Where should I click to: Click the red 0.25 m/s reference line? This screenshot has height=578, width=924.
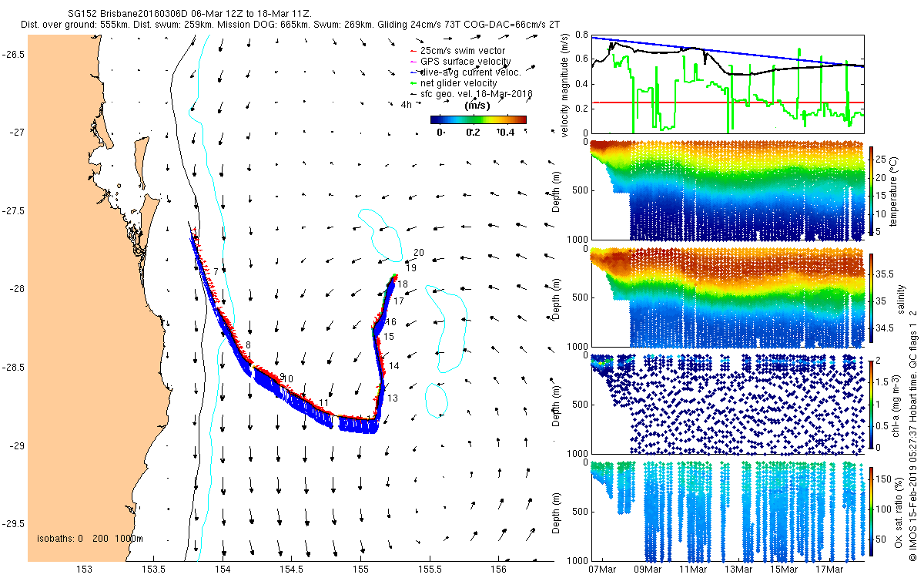click(727, 102)
